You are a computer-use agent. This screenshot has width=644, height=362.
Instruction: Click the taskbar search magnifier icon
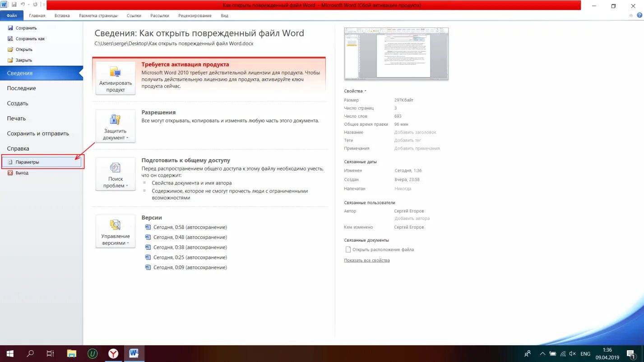pos(30,354)
